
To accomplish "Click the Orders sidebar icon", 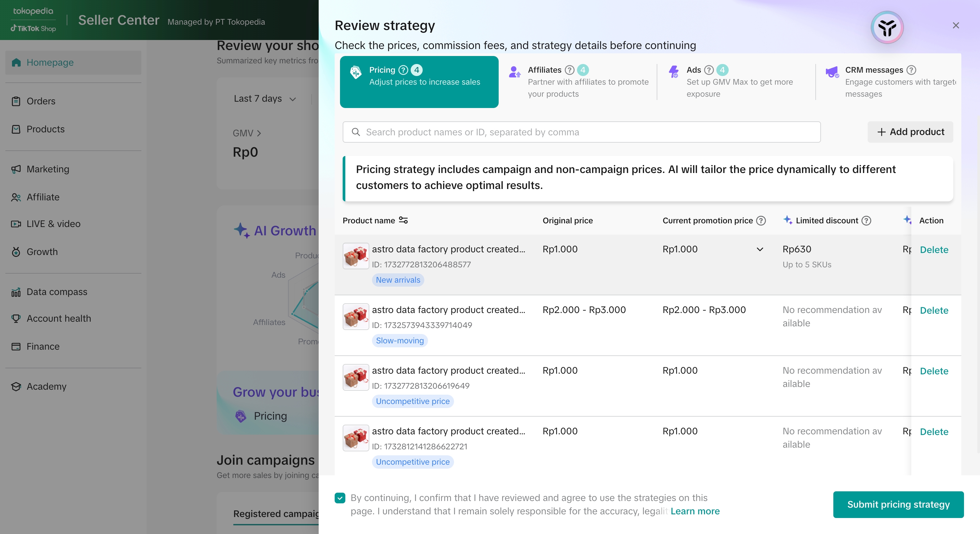I will (16, 101).
